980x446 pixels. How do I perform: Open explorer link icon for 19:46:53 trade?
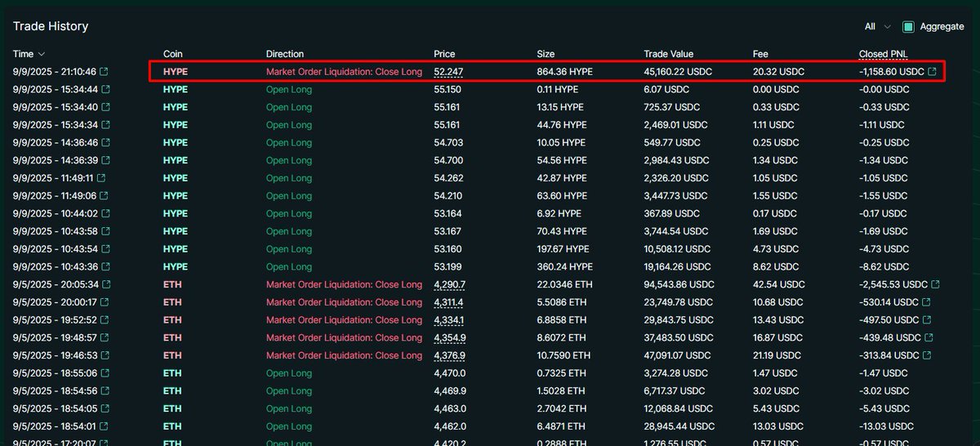(105, 356)
